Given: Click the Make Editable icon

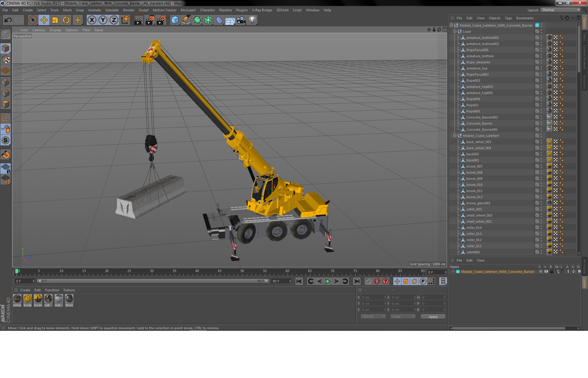Looking at the screenshot, I should 6,35.
